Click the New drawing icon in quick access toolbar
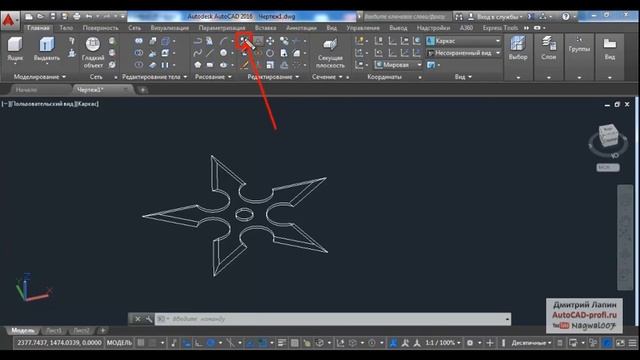This screenshot has height=360, width=640. pos(29,17)
